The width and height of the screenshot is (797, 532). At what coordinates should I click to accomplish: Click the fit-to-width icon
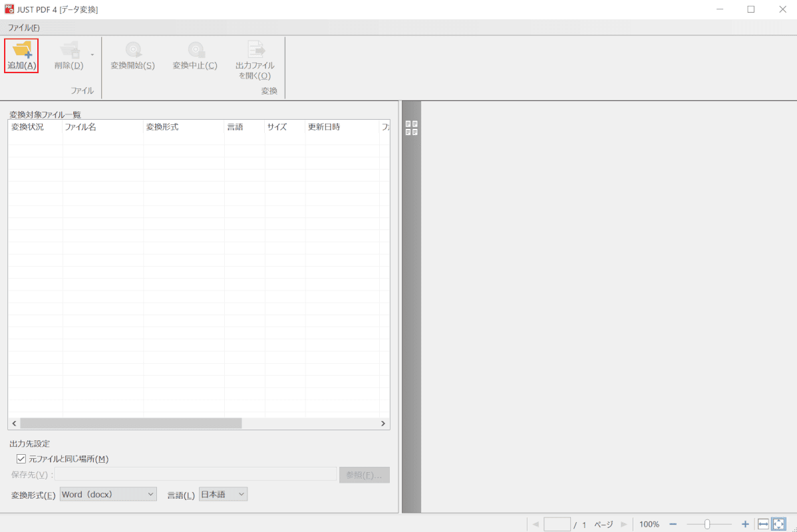763,525
